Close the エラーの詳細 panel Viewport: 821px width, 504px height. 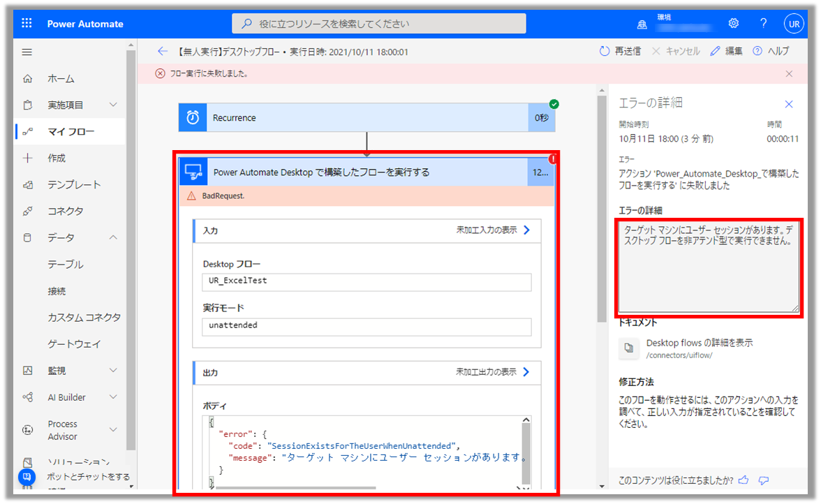click(789, 104)
